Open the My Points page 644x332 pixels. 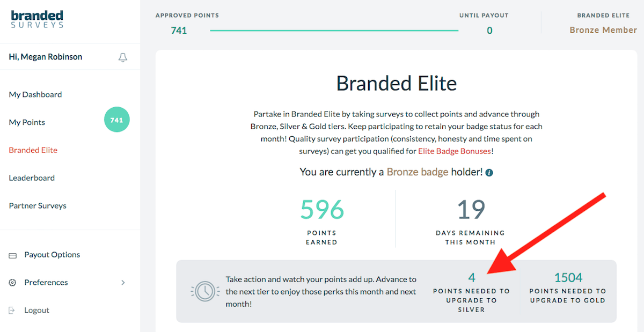(27, 122)
